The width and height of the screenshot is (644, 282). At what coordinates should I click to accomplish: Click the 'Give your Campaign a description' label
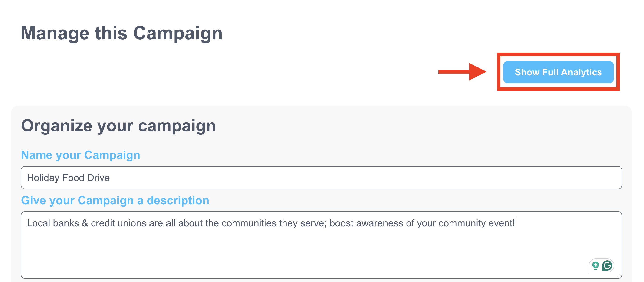click(115, 200)
